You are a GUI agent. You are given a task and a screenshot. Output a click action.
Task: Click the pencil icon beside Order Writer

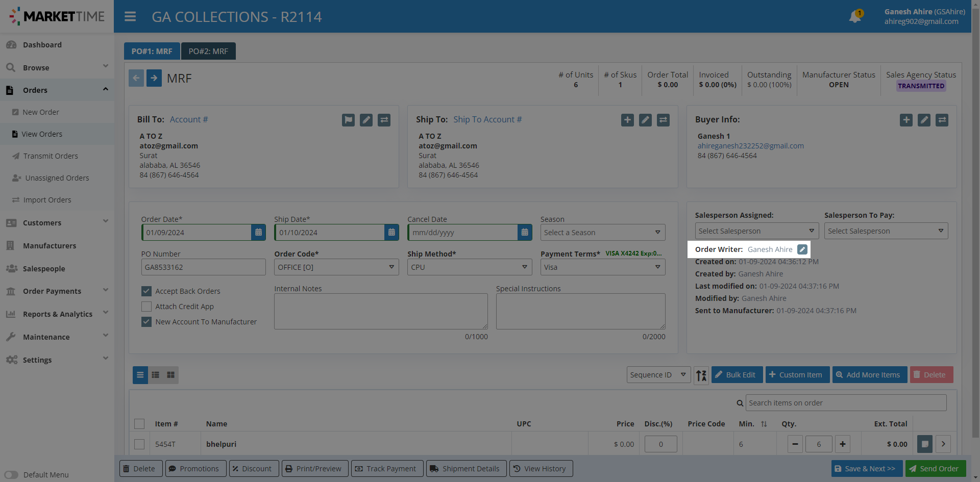[x=802, y=249]
